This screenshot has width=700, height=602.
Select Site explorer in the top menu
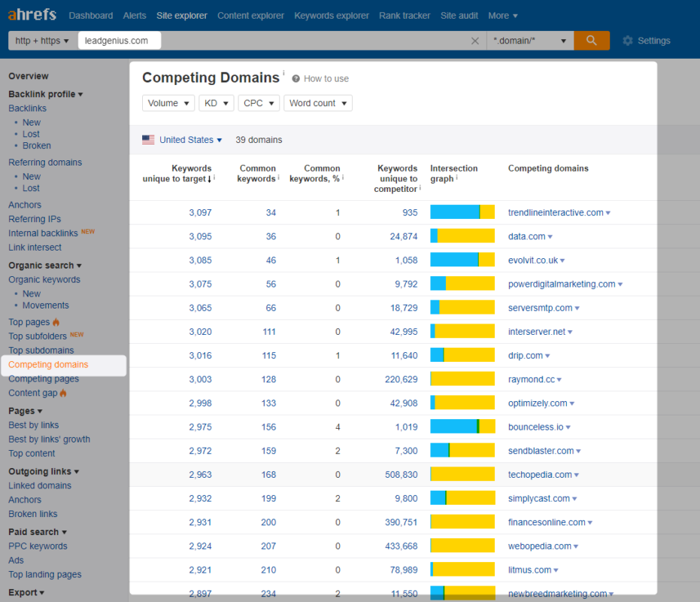(182, 16)
